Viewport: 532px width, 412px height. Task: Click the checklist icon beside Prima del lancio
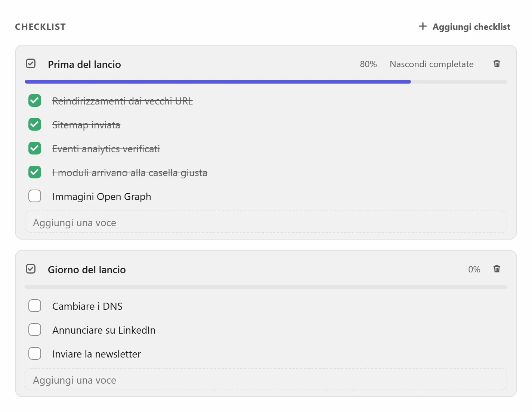point(31,64)
